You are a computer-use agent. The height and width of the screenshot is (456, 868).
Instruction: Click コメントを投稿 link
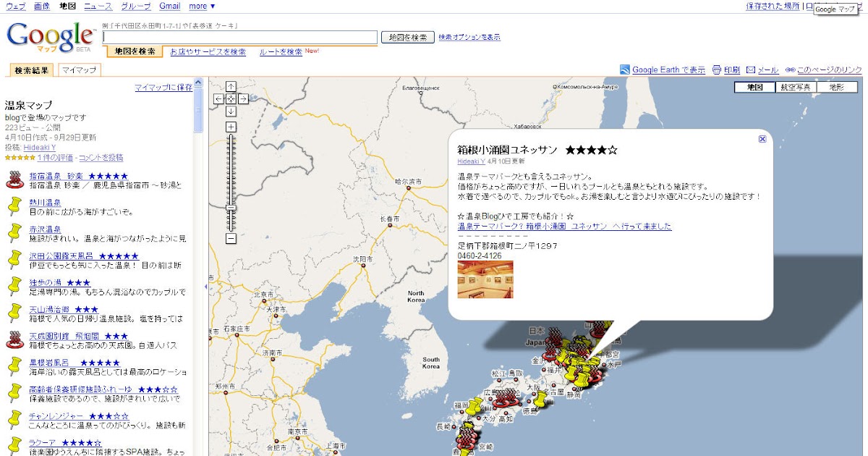[x=101, y=157]
